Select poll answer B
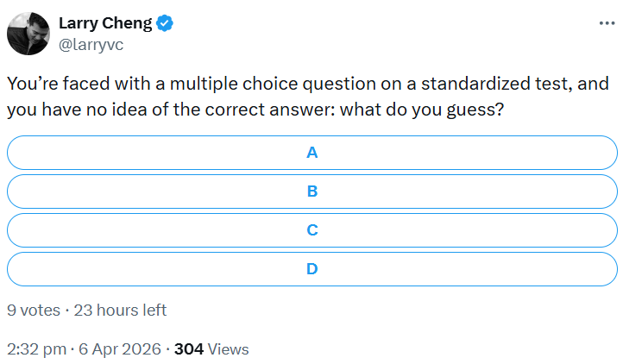The image size is (623, 364). [x=312, y=191]
